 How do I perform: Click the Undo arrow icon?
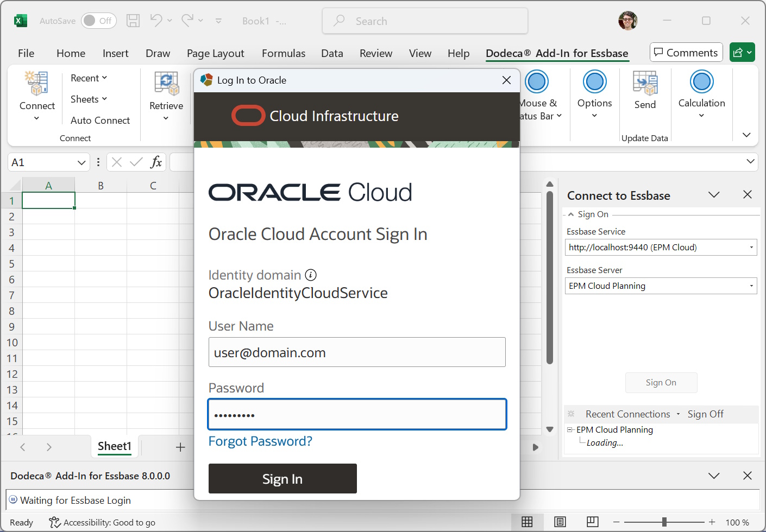[x=156, y=21]
